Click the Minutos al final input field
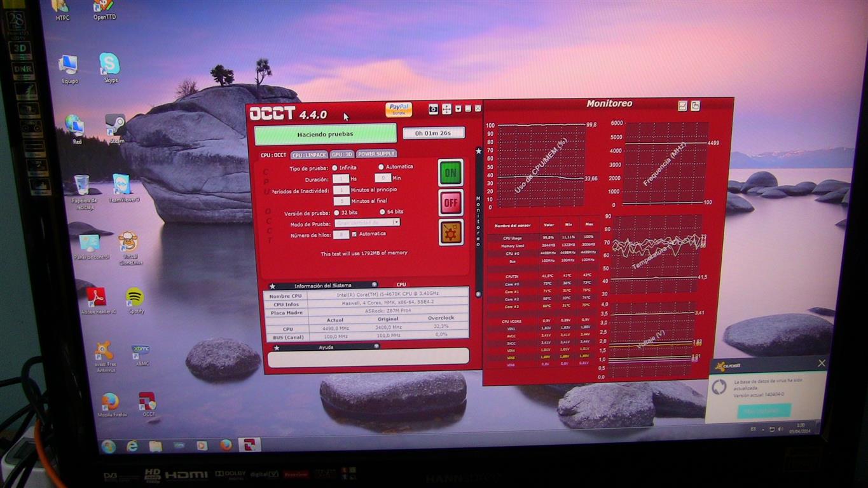 341,201
